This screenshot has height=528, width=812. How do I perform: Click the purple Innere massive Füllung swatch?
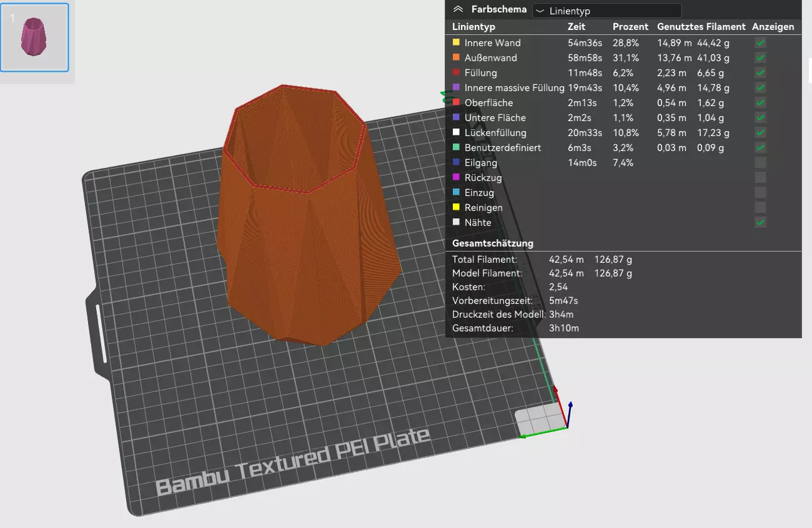click(456, 87)
